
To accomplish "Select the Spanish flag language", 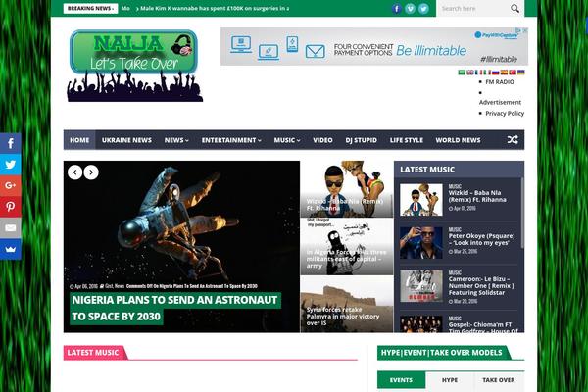I will (x=504, y=73).
